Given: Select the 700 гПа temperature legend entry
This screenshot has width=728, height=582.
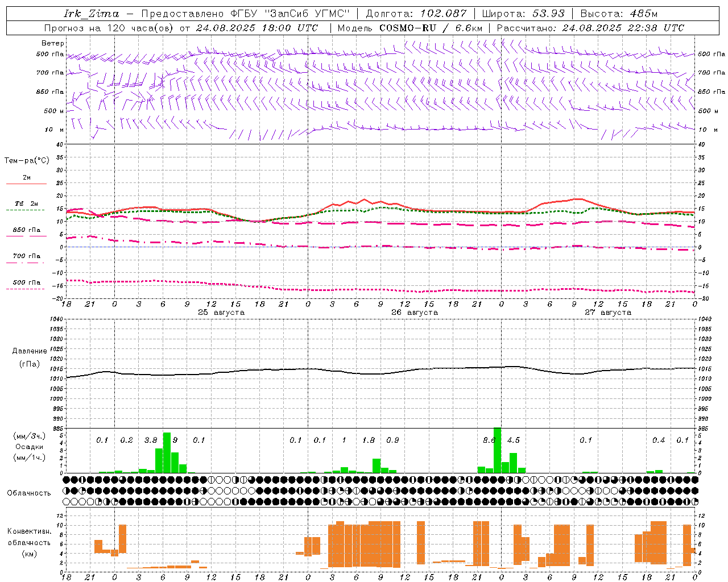Looking at the screenshot, I should click(26, 256).
